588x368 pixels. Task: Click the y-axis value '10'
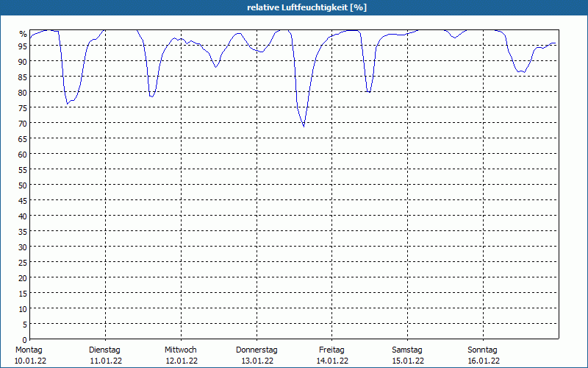point(23,308)
